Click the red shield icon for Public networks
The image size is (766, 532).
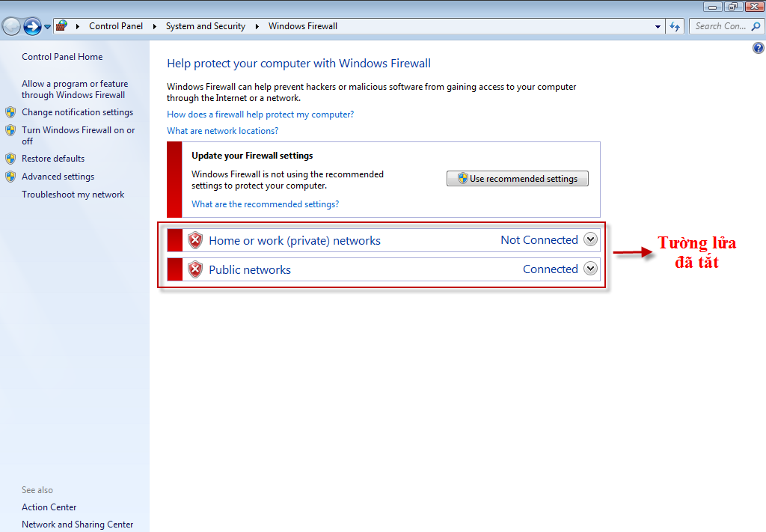pyautogui.click(x=195, y=269)
